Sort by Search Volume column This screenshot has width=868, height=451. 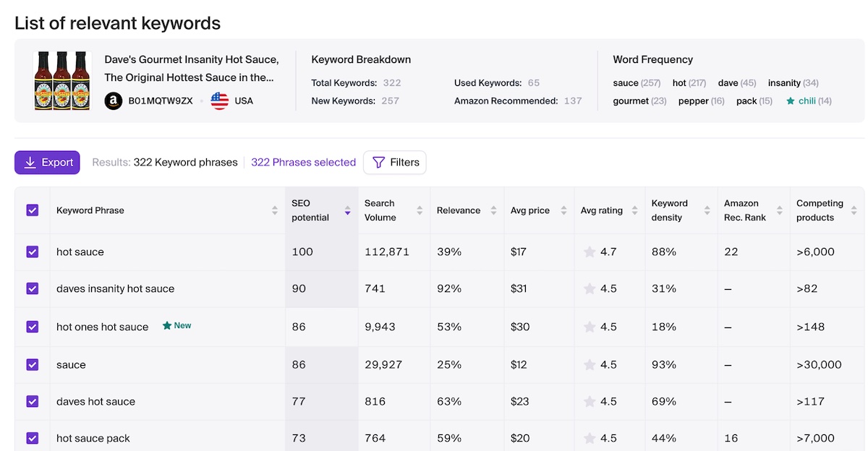tap(420, 211)
